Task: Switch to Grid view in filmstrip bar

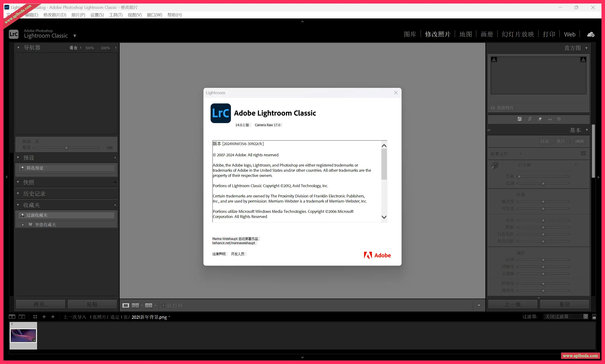Action: click(35, 317)
